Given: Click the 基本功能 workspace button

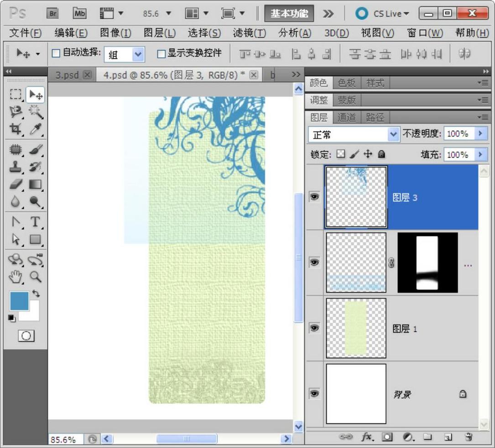Looking at the screenshot, I should 289,14.
